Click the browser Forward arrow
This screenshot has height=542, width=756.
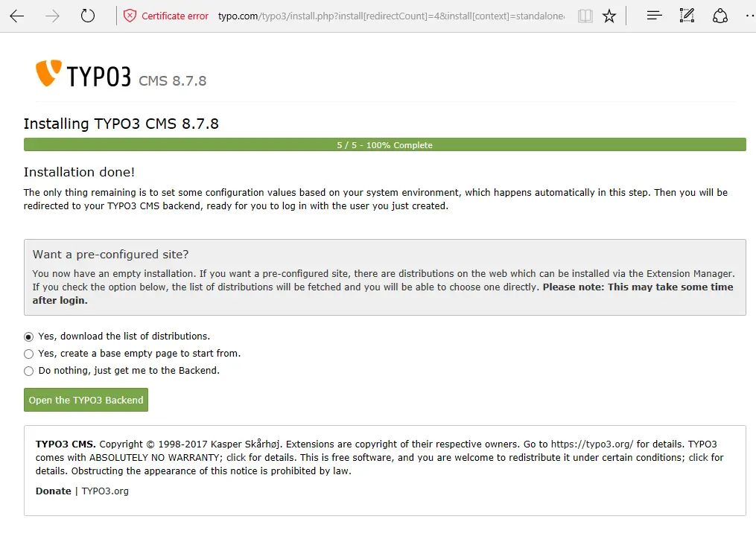(x=52, y=16)
